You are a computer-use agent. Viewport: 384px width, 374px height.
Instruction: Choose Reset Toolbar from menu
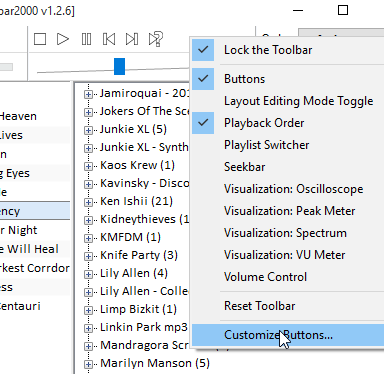pos(288,306)
